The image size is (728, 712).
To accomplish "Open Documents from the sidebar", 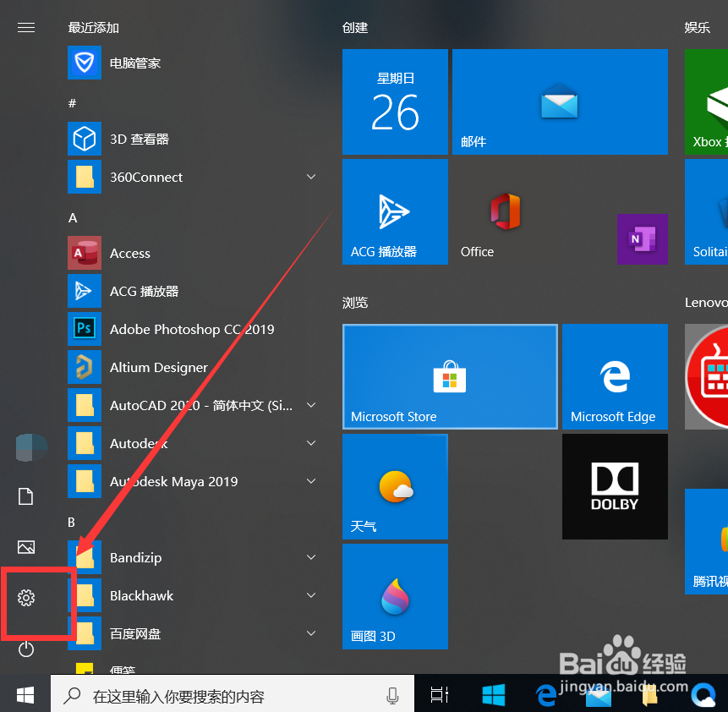I will click(26, 496).
